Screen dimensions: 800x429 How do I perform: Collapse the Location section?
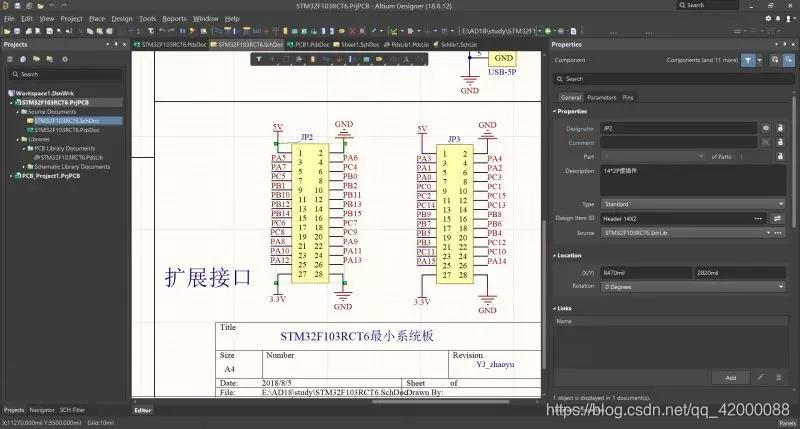coord(555,256)
